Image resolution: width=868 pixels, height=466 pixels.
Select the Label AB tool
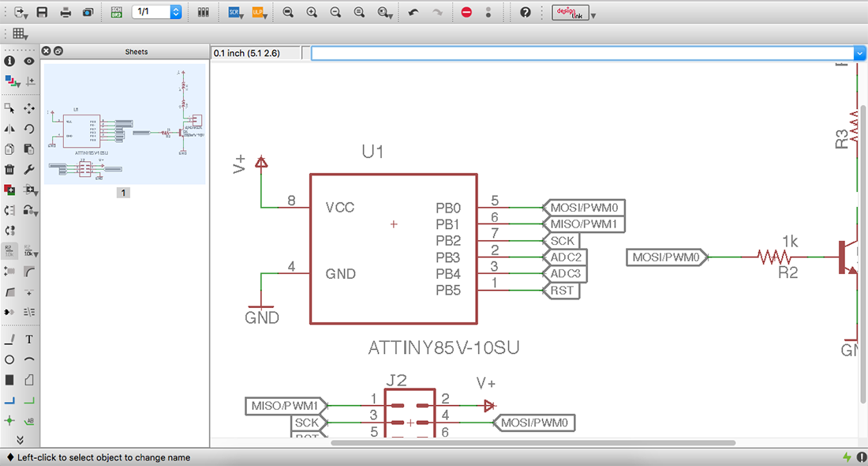point(29,421)
